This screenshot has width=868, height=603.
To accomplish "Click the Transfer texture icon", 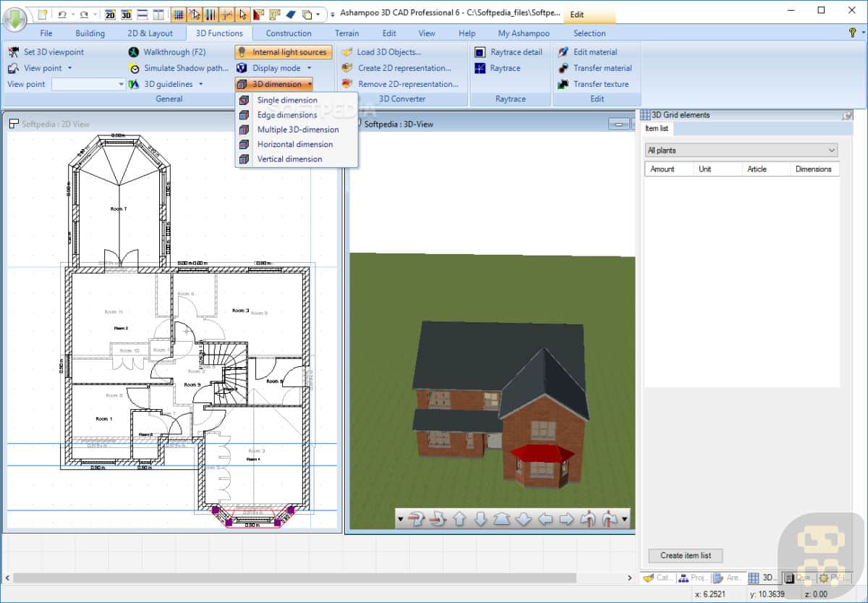I will [563, 84].
